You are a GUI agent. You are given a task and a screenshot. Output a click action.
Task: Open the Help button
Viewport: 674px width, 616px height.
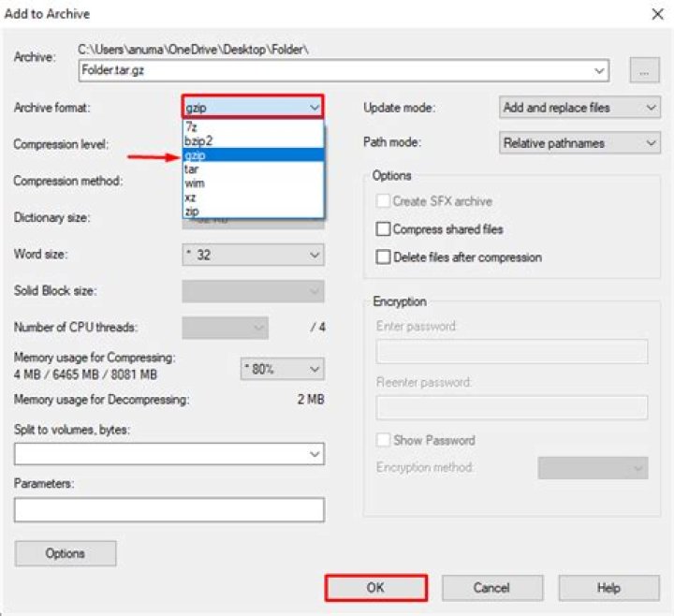608,588
